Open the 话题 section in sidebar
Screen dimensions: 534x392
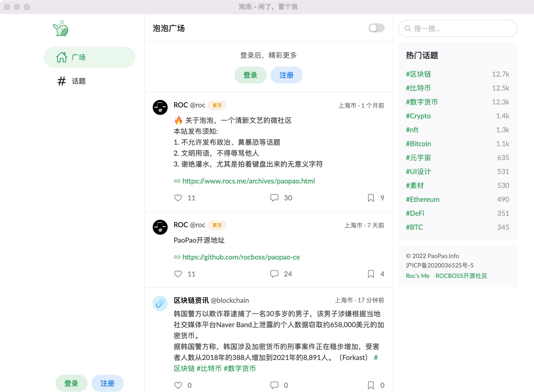(x=78, y=81)
